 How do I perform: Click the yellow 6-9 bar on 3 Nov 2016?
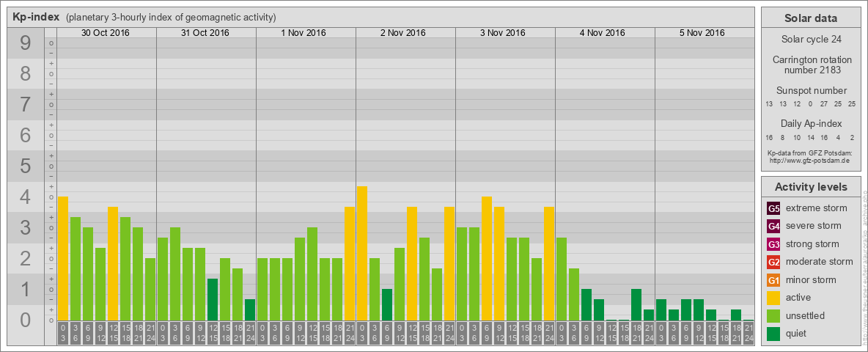487,258
